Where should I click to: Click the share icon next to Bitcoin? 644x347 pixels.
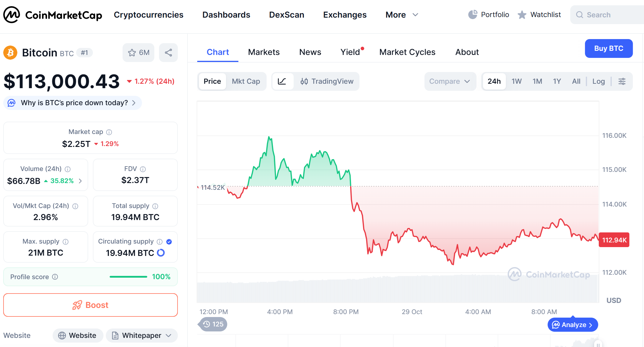point(168,53)
